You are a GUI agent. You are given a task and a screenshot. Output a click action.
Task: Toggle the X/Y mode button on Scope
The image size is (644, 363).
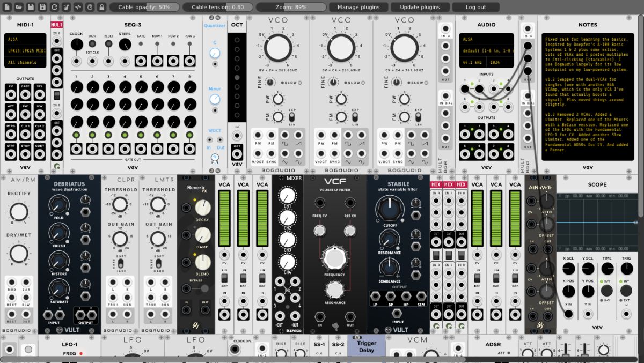tap(606, 290)
